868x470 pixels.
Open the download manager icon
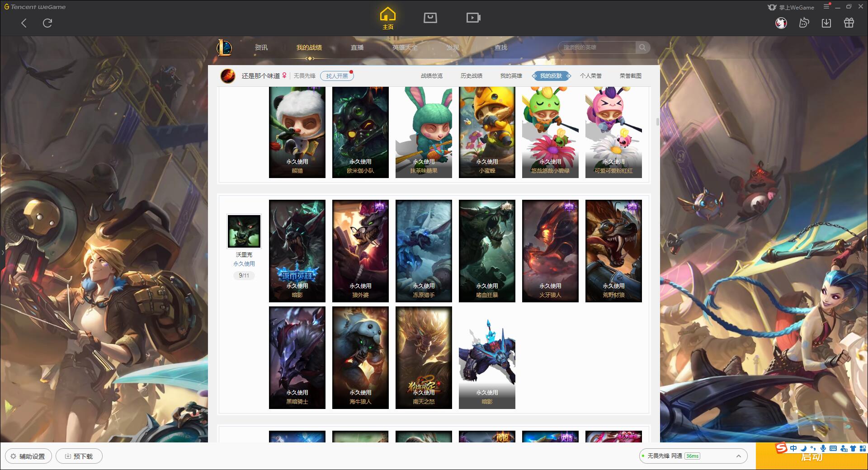coord(826,23)
